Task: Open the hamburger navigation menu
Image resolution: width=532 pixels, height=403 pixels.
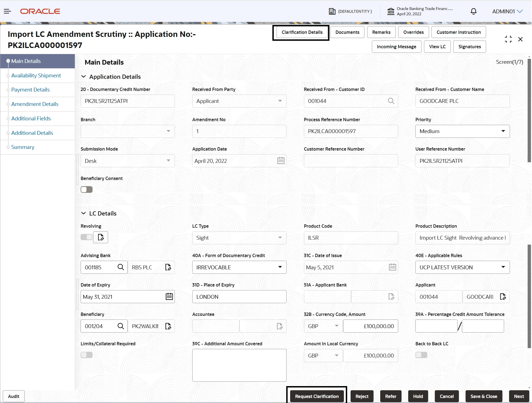Action: (7, 11)
